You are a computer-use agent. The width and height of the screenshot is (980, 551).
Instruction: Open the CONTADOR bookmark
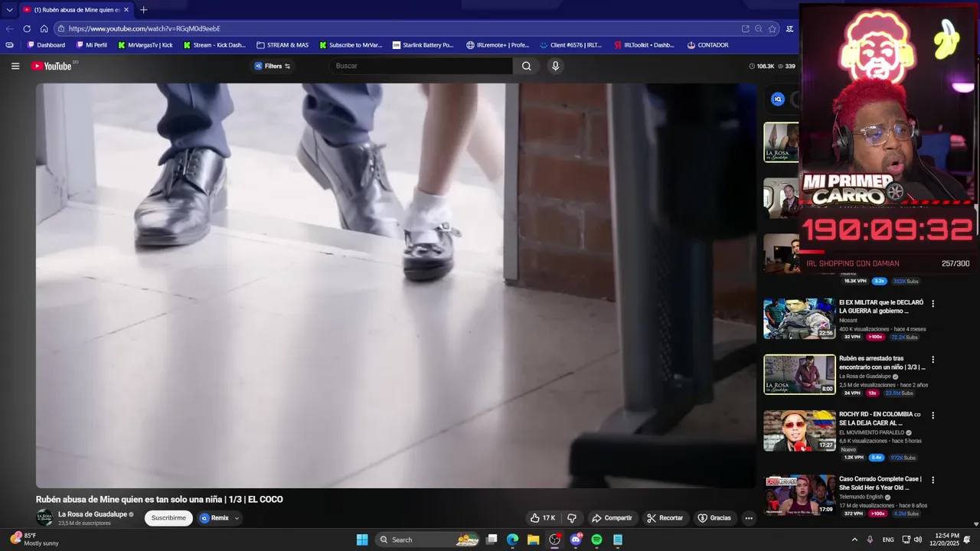707,45
